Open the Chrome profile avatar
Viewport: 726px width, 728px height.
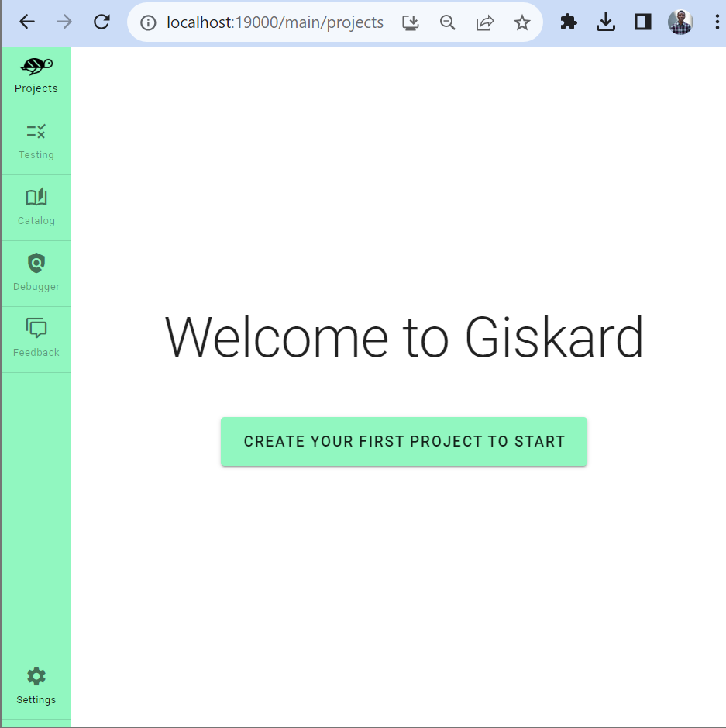680,22
